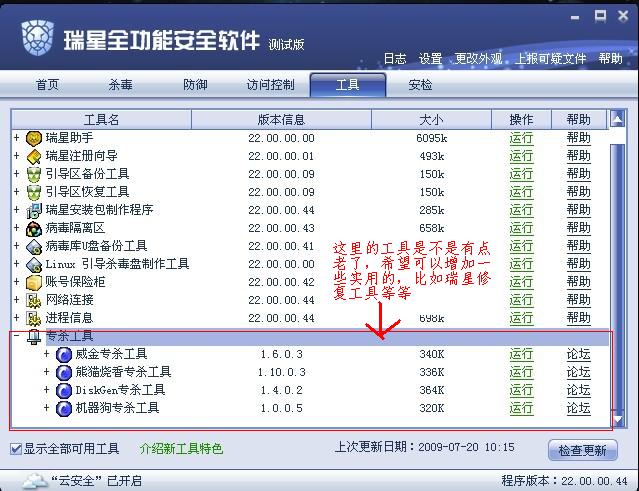Switch to the 防御 tab
Viewport: 639px width, 491px height.
tap(195, 85)
